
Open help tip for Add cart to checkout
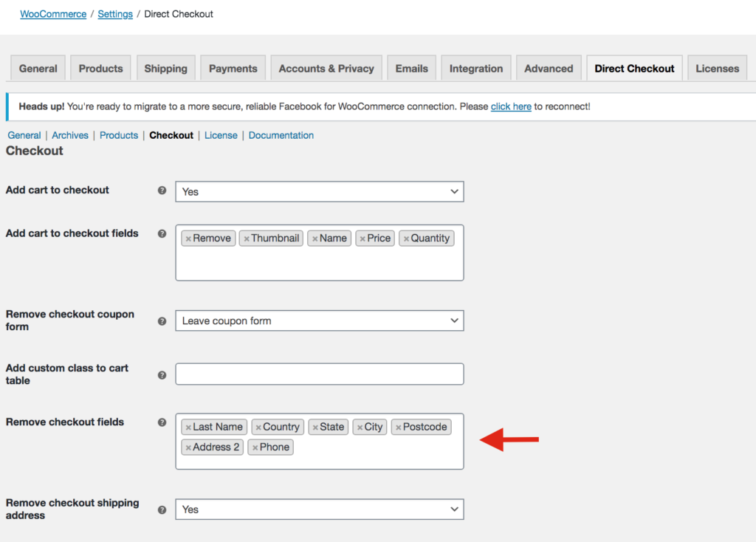click(x=162, y=191)
